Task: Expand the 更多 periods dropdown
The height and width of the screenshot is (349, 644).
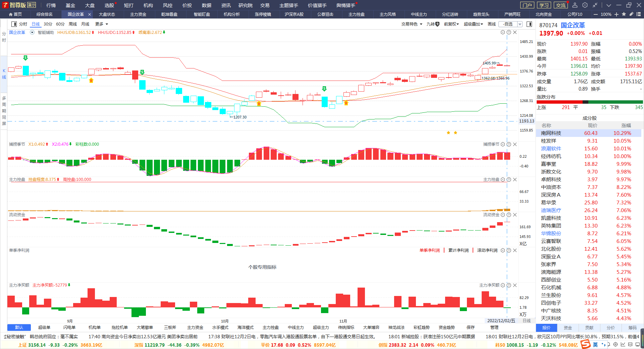Action: point(102,24)
